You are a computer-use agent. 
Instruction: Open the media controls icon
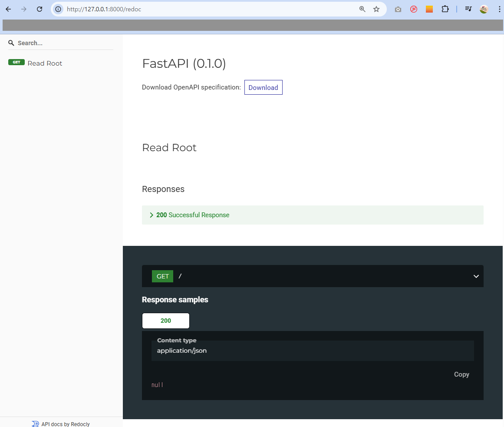468,9
